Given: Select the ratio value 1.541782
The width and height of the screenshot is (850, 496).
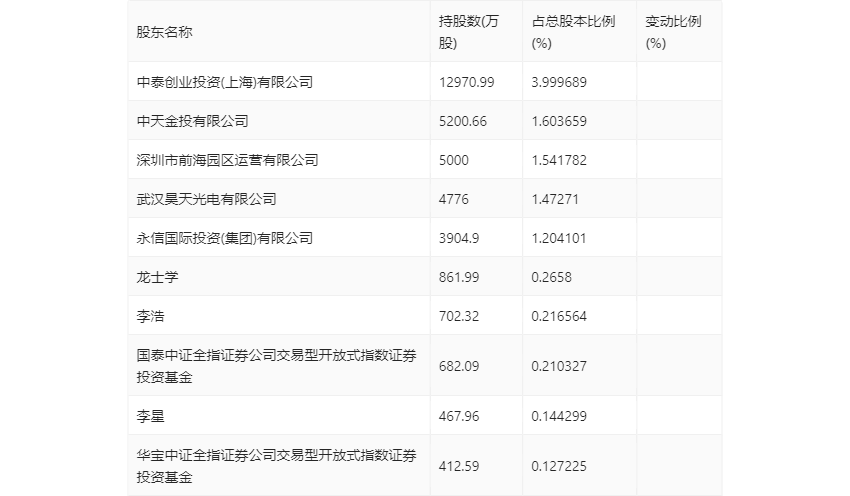Looking at the screenshot, I should [559, 160].
